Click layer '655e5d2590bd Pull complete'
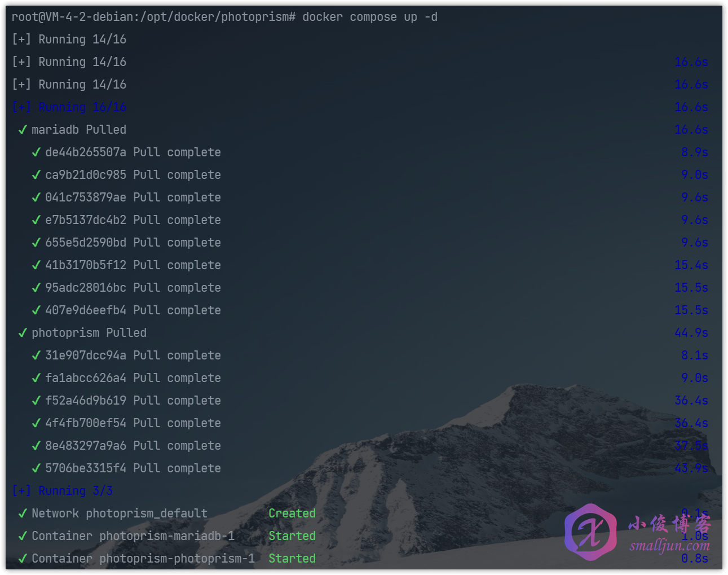Image resolution: width=728 pixels, height=575 pixels. point(133,243)
